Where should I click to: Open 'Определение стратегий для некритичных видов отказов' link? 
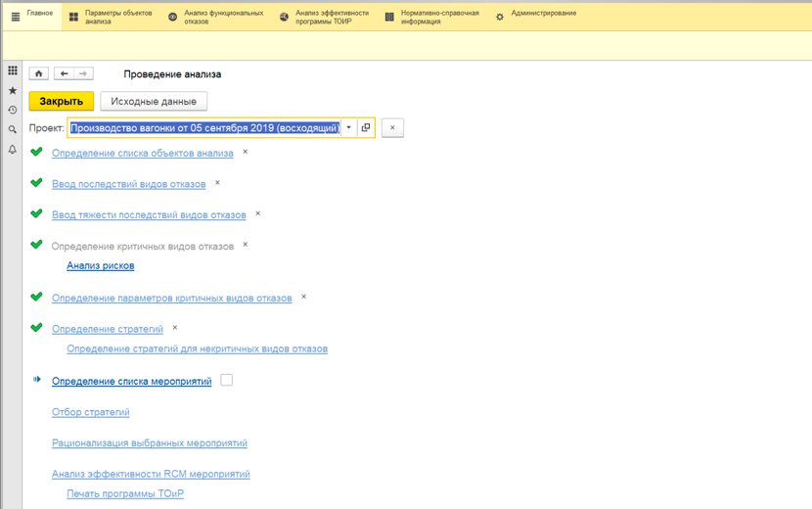(x=198, y=348)
